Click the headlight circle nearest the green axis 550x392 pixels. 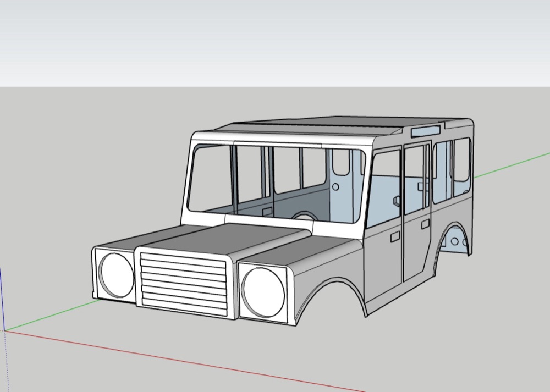coord(116,275)
